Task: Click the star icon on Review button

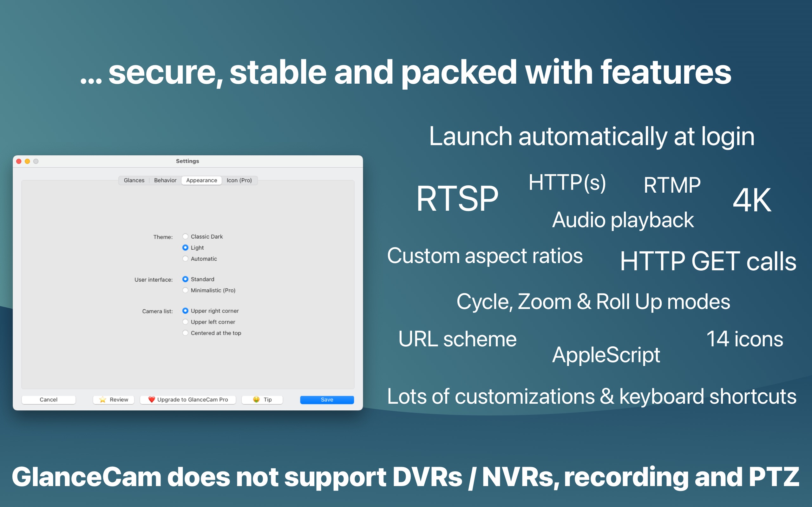Action: click(x=103, y=399)
